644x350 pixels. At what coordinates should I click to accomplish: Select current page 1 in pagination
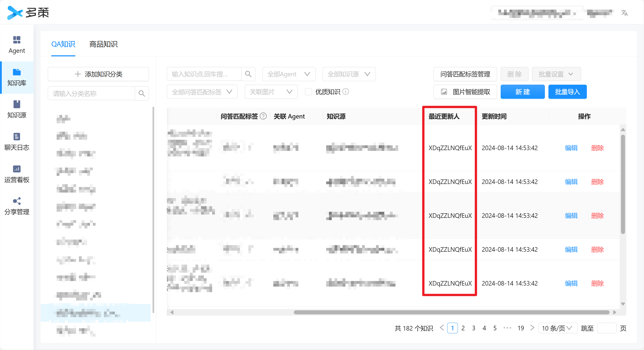pyautogui.click(x=452, y=328)
